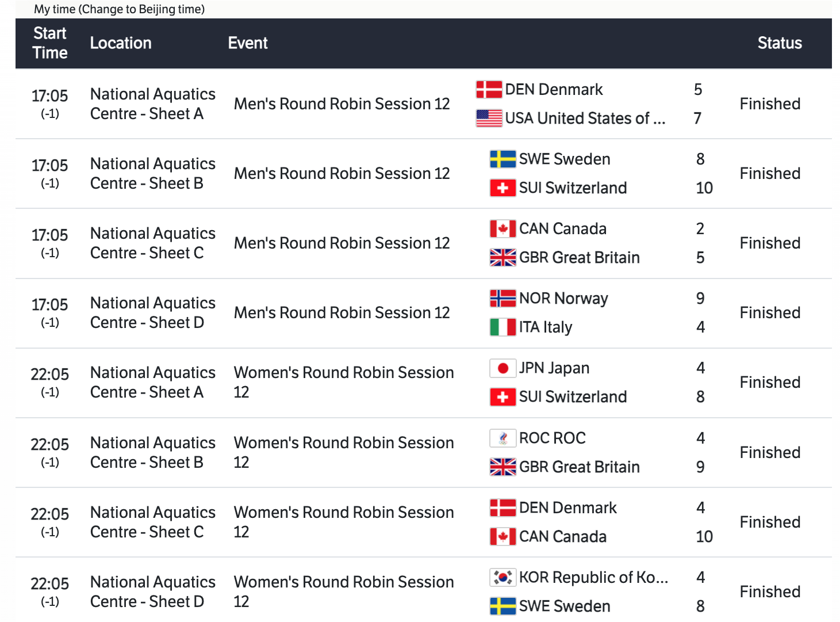Open NOR Norway team link
Image resolution: width=840 pixels, height=622 pixels.
click(563, 299)
